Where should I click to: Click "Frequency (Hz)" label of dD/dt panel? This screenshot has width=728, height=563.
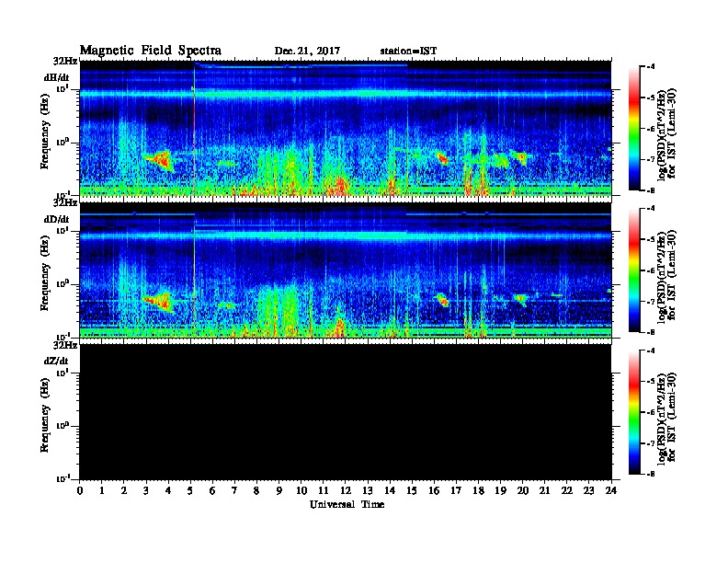[x=45, y=273]
